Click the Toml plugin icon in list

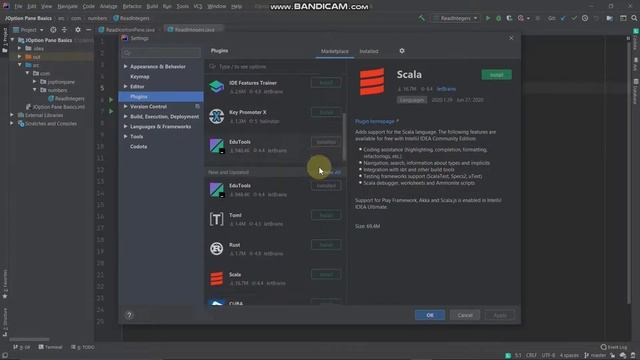coord(216,219)
